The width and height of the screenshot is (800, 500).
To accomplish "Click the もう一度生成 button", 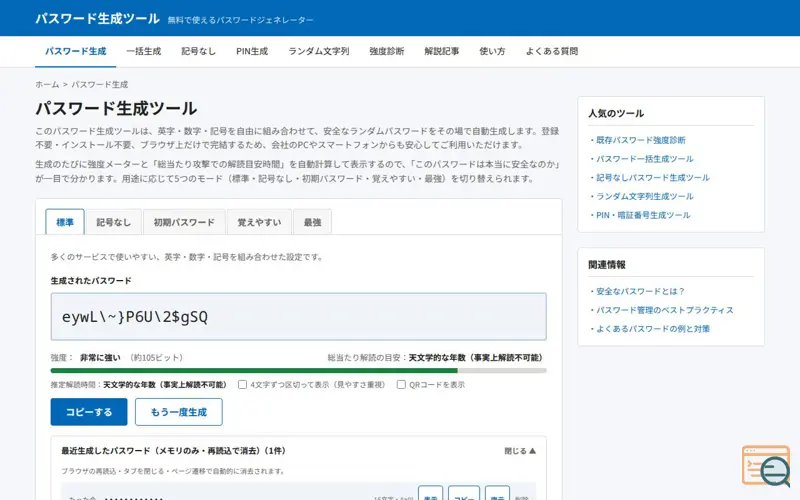I will pyautogui.click(x=179, y=412).
